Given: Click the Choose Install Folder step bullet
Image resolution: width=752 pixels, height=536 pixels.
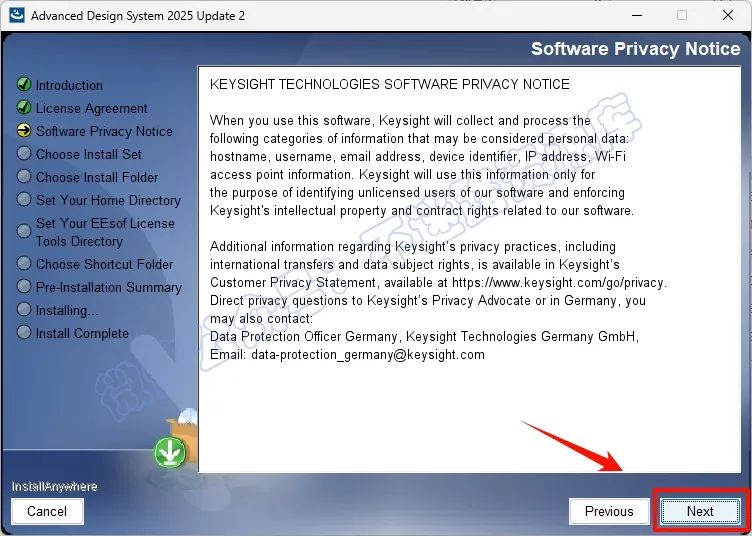Looking at the screenshot, I should point(24,176).
